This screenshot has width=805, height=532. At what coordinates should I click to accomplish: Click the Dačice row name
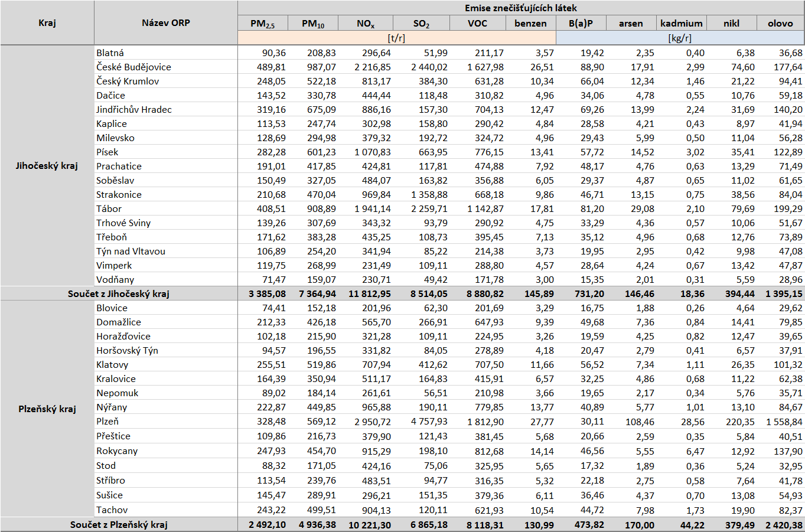pyautogui.click(x=111, y=96)
